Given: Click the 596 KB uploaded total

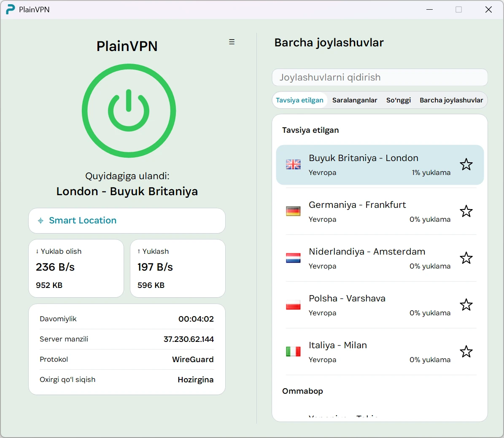Looking at the screenshot, I should tap(151, 285).
